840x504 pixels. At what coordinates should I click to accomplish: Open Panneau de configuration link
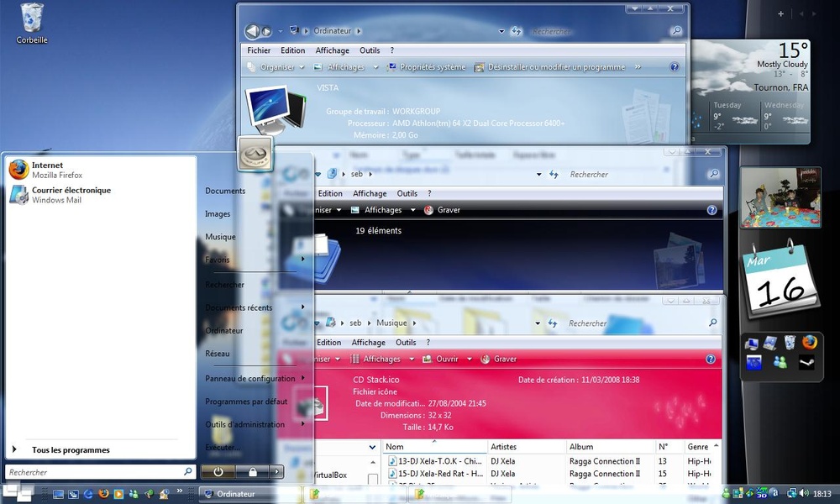click(x=250, y=378)
